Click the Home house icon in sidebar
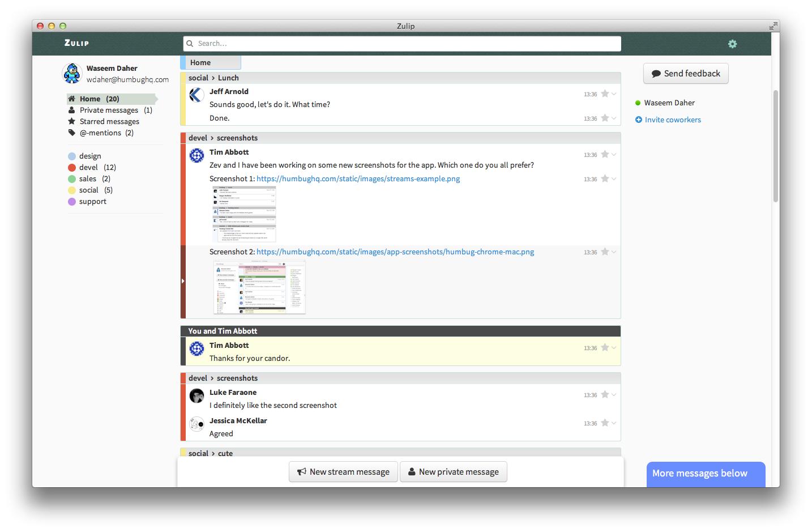This screenshot has height=532, width=812. [72, 99]
